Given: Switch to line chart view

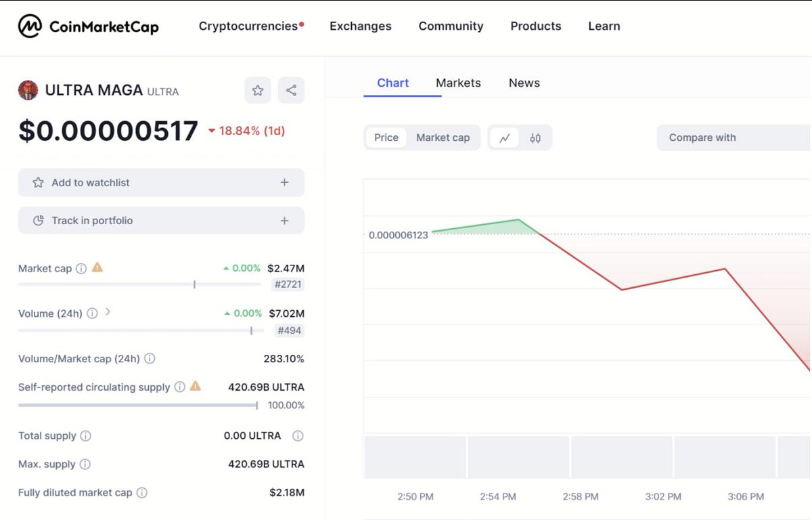Looking at the screenshot, I should click(x=504, y=137).
